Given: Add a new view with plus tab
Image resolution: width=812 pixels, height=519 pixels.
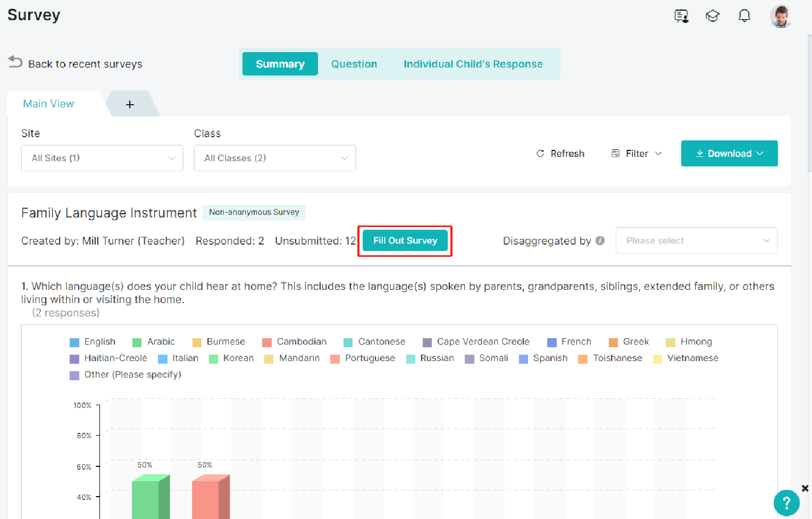Looking at the screenshot, I should point(130,104).
